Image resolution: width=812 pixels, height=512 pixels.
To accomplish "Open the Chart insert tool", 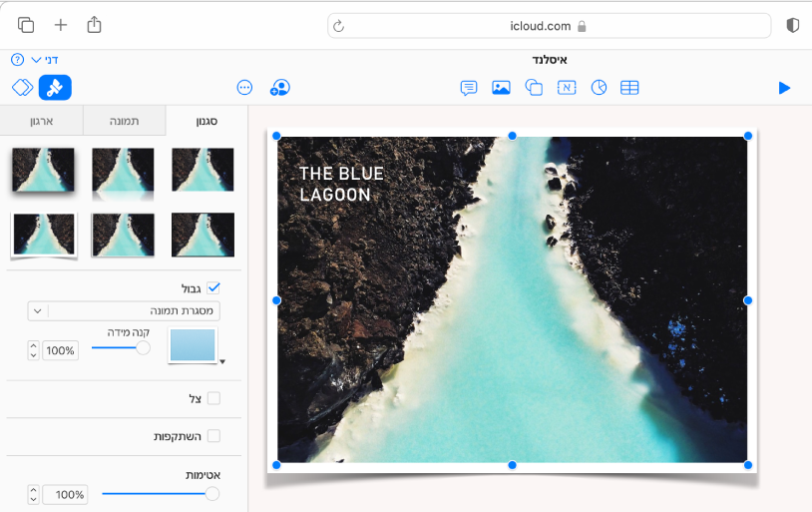I will pos(599,88).
